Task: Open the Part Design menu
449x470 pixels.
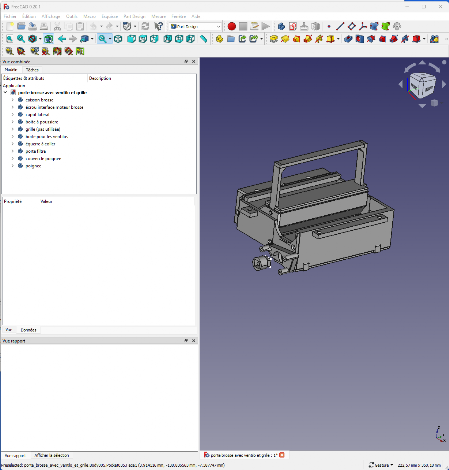Action: [x=134, y=16]
